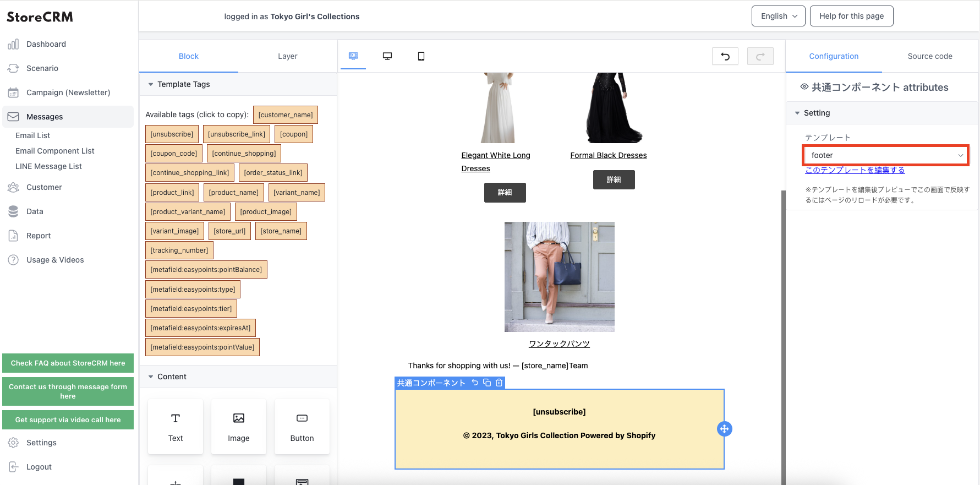This screenshot has width=980, height=485.
Task: Open Email List submenu
Action: click(x=32, y=135)
